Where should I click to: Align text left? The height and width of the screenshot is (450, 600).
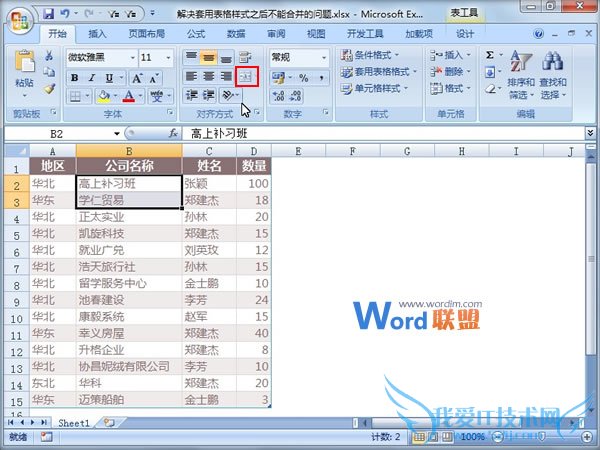click(x=191, y=77)
